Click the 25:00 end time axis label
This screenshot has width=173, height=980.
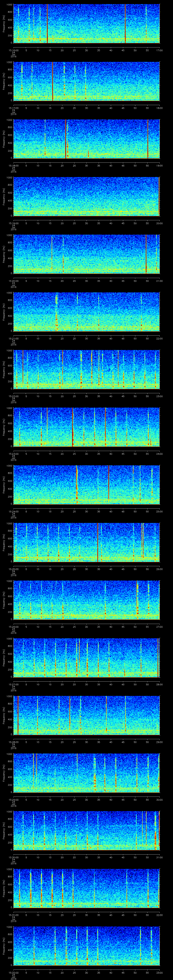[x=160, y=511]
